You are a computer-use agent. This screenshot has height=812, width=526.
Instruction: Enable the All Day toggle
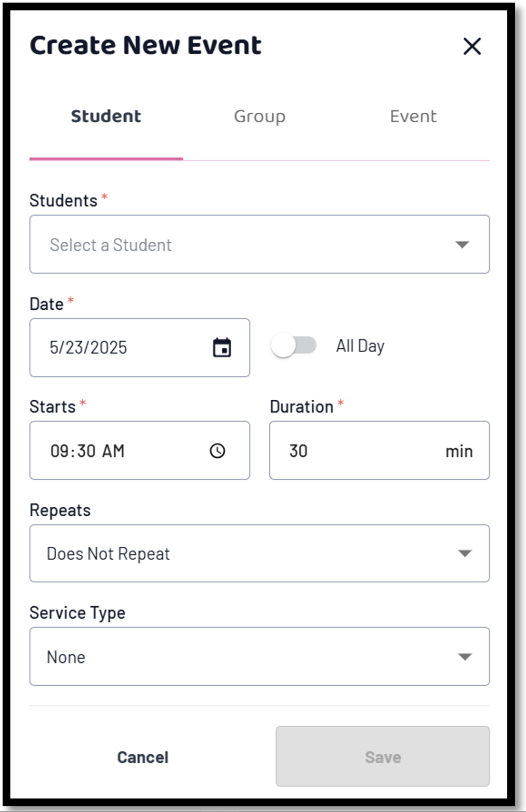pyautogui.click(x=294, y=346)
